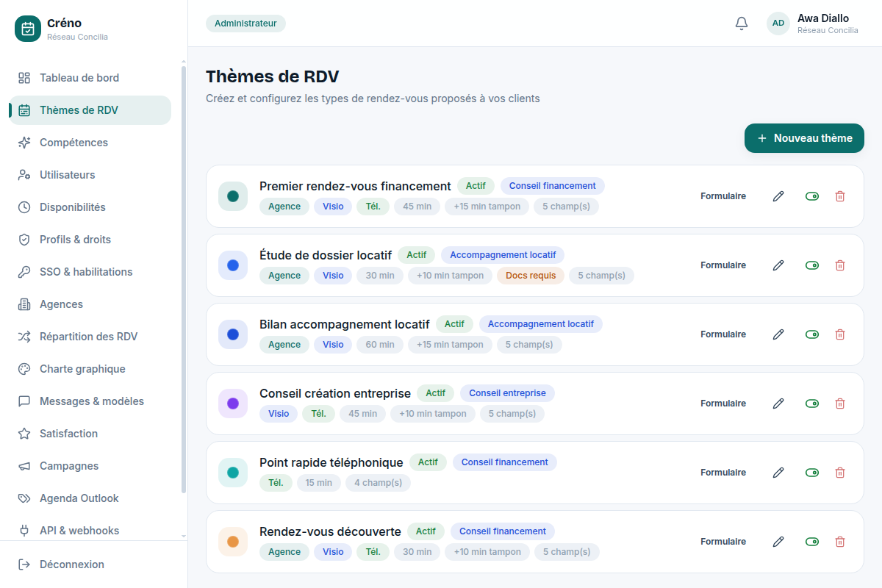
Task: Delete Conseil création entreprise theme
Action: click(840, 404)
